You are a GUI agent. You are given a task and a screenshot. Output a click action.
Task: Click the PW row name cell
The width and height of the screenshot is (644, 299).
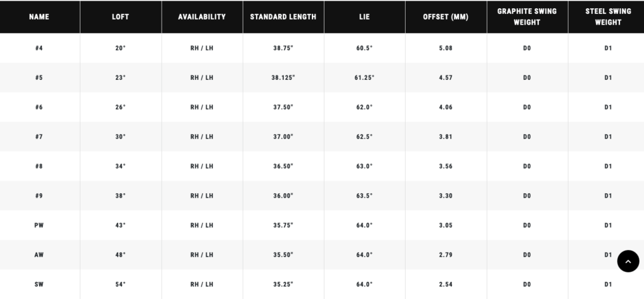click(x=39, y=226)
